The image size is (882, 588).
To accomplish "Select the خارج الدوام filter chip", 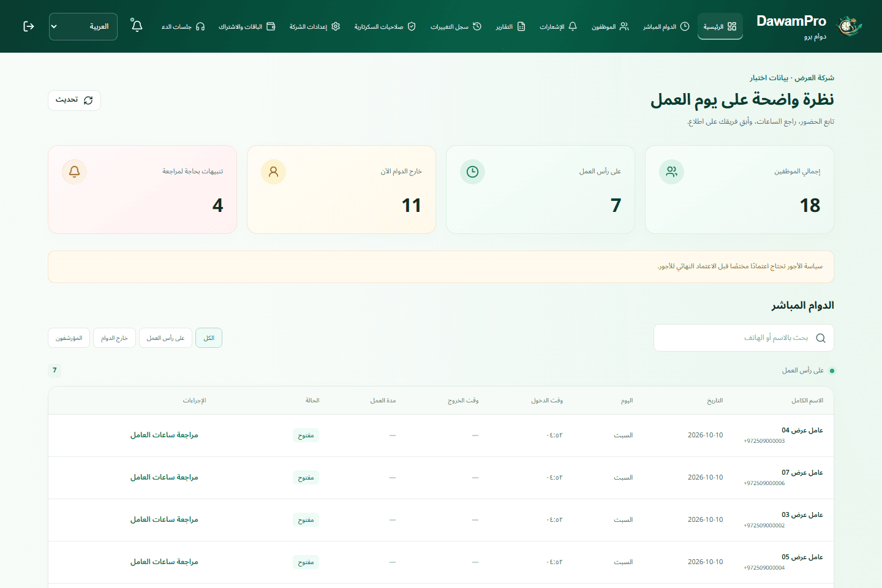I will click(115, 338).
